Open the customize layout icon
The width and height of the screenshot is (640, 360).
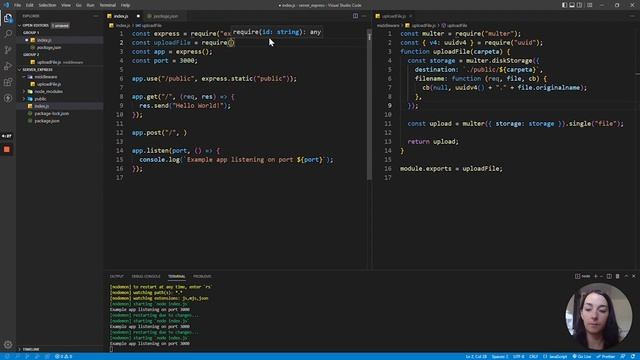pyautogui.click(x=589, y=5)
